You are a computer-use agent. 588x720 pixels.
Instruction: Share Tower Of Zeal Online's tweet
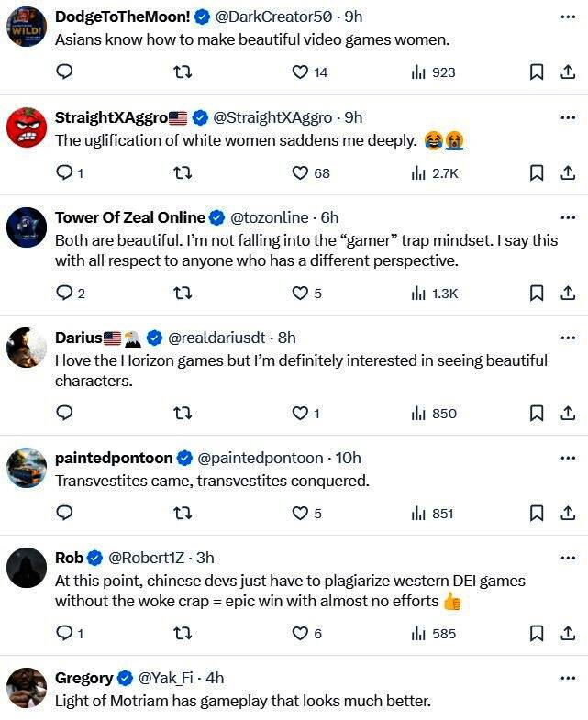coord(568,293)
